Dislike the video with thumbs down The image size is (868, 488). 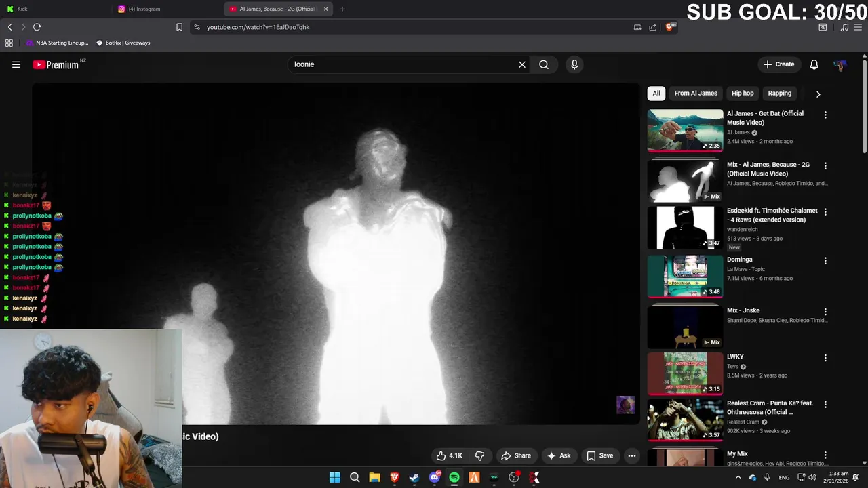click(479, 455)
